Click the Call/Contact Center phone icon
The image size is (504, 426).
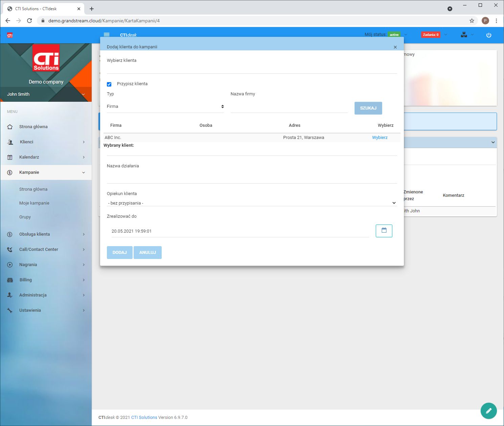[10, 250]
